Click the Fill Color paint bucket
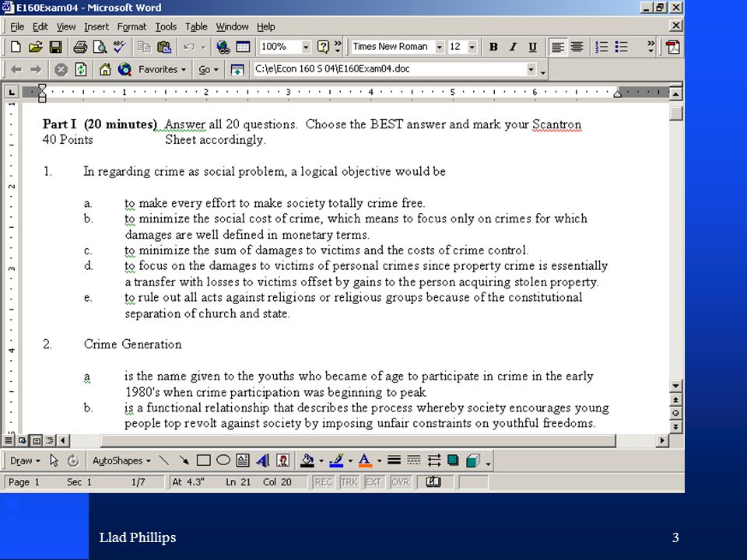Screen dimensions: 747x560 308,460
